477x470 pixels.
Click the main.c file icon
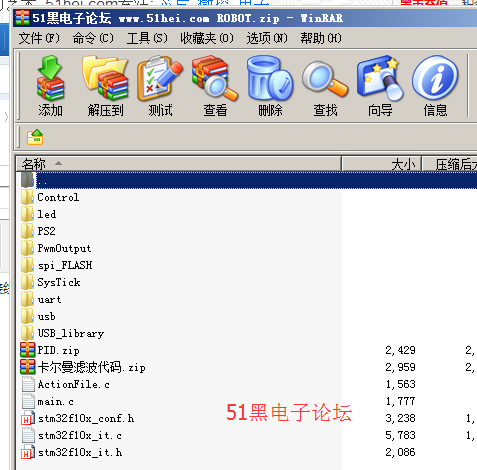(28, 401)
